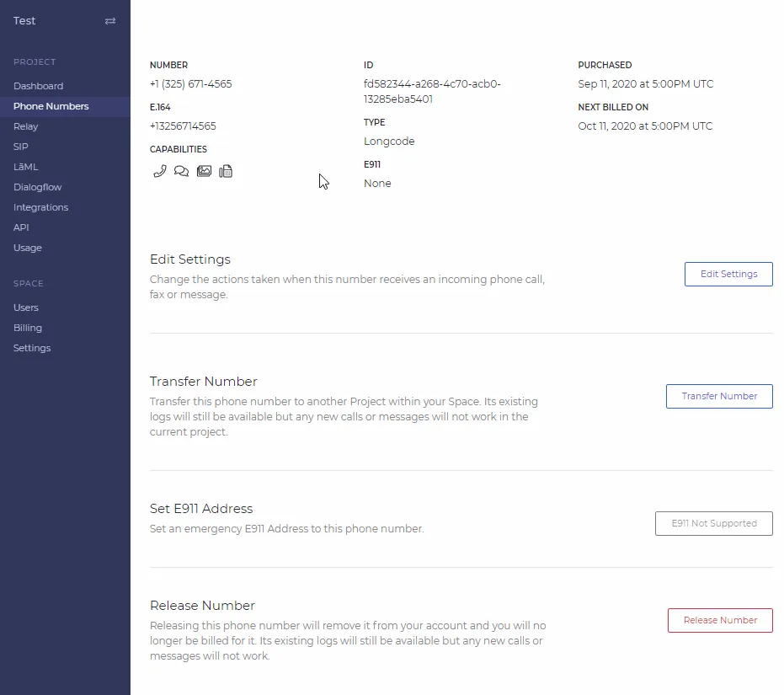Image resolution: width=784 pixels, height=695 pixels.
Task: Navigate to LaML in the sidebar
Action: (x=25, y=167)
